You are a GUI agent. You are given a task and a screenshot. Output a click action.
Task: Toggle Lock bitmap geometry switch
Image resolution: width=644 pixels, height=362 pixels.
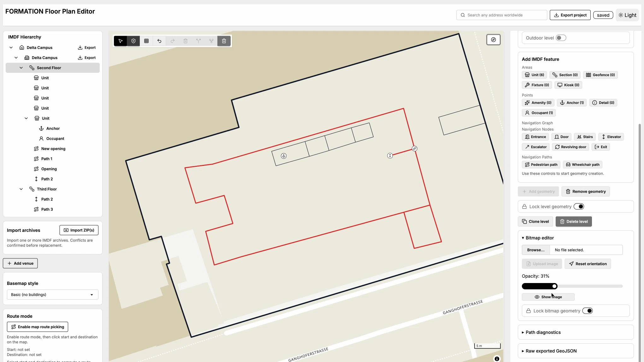pos(588,311)
